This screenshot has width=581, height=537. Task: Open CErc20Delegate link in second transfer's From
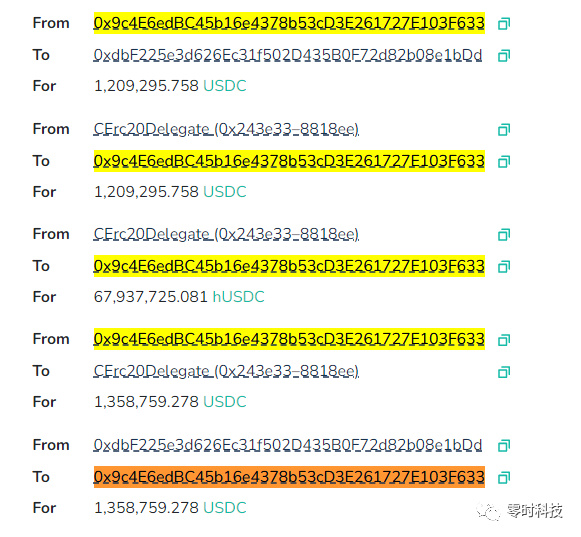(x=226, y=129)
